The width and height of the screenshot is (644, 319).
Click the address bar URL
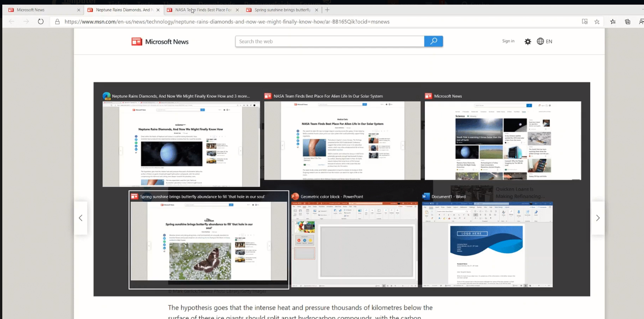pyautogui.click(x=227, y=21)
